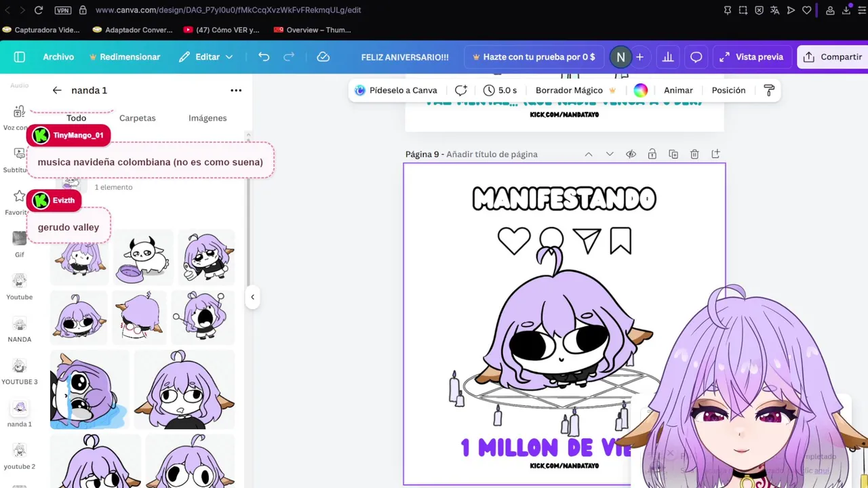868x488 pixels.
Task: Delete page 9 with the trash icon
Action: tap(694, 155)
